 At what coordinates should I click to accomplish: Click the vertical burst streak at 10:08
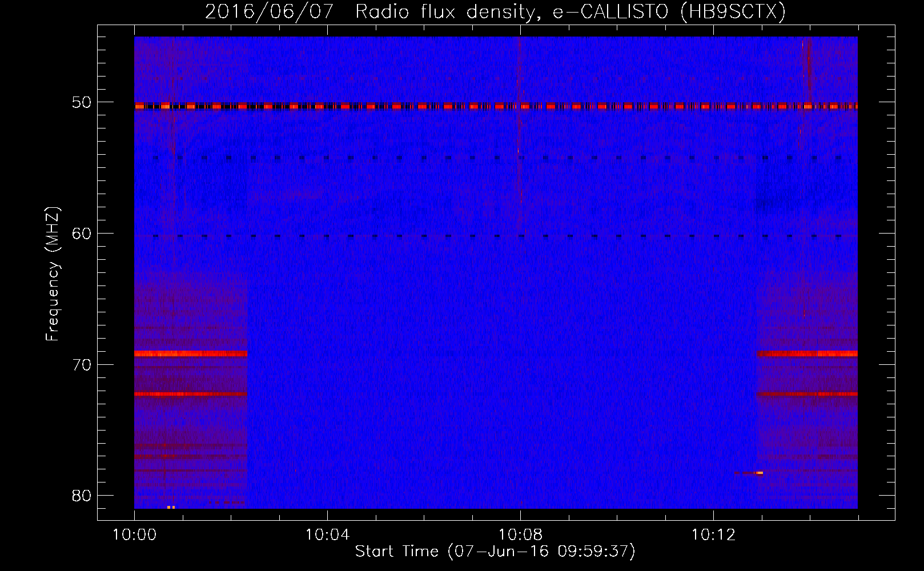520,134
